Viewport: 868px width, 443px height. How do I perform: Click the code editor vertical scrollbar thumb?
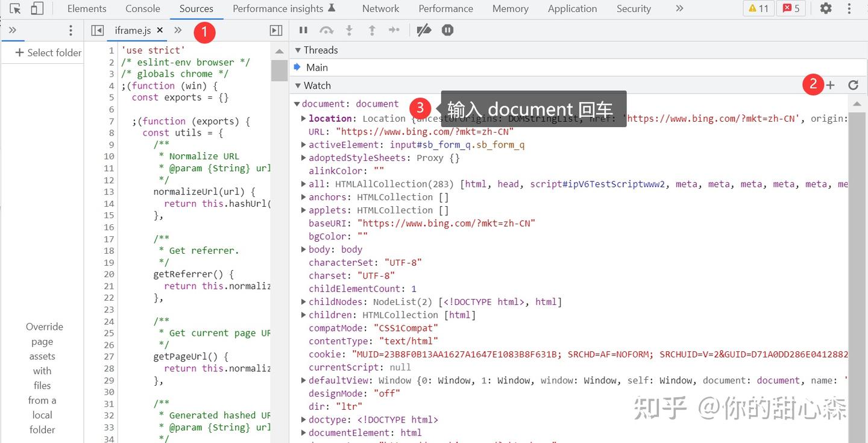tap(279, 70)
